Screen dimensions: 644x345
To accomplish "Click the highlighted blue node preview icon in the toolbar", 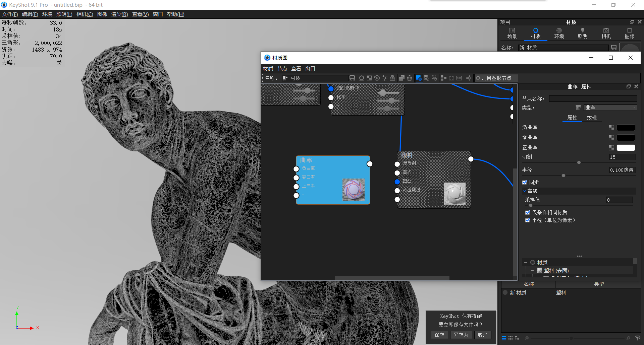I will pos(419,78).
